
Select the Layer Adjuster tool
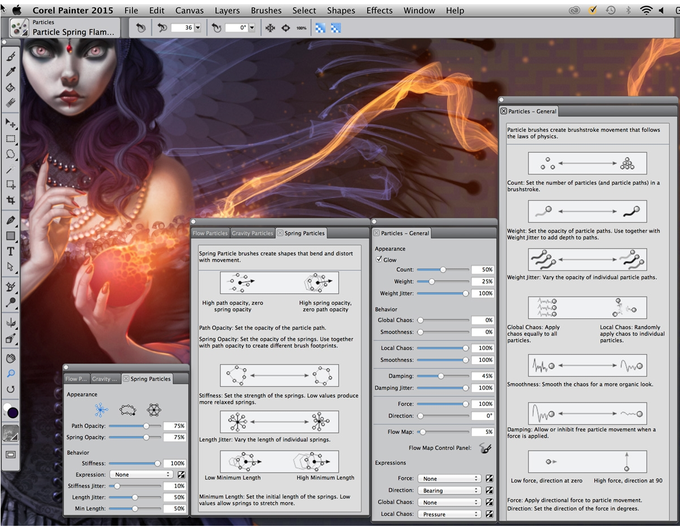tap(11, 123)
